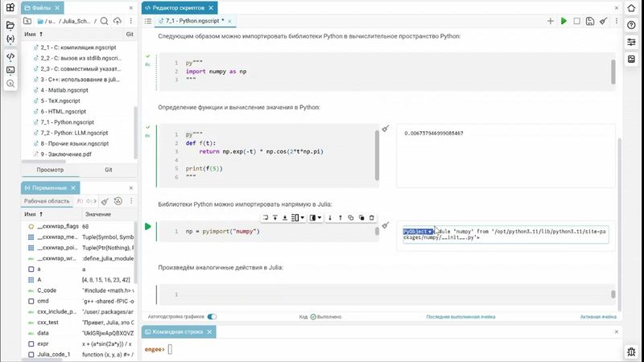Go to parent folder in Files panel

point(27,21)
